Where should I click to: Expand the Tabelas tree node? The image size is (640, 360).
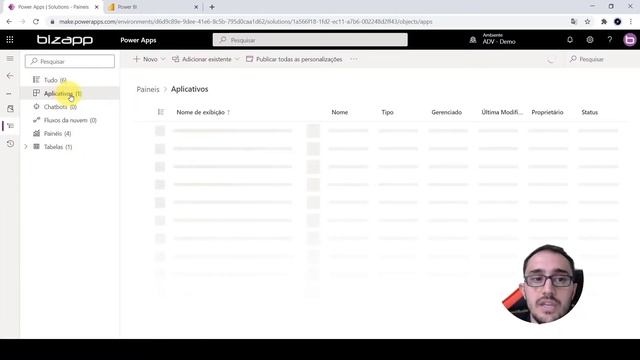click(x=26, y=147)
